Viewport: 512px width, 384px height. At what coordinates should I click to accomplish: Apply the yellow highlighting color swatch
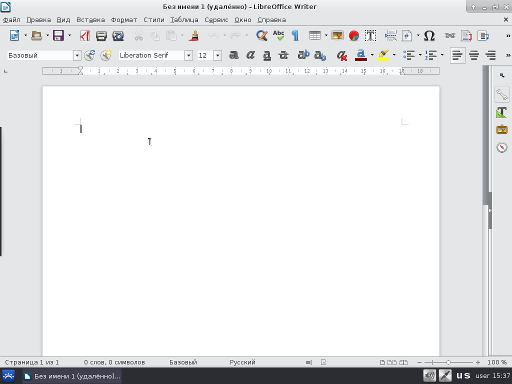click(x=383, y=55)
